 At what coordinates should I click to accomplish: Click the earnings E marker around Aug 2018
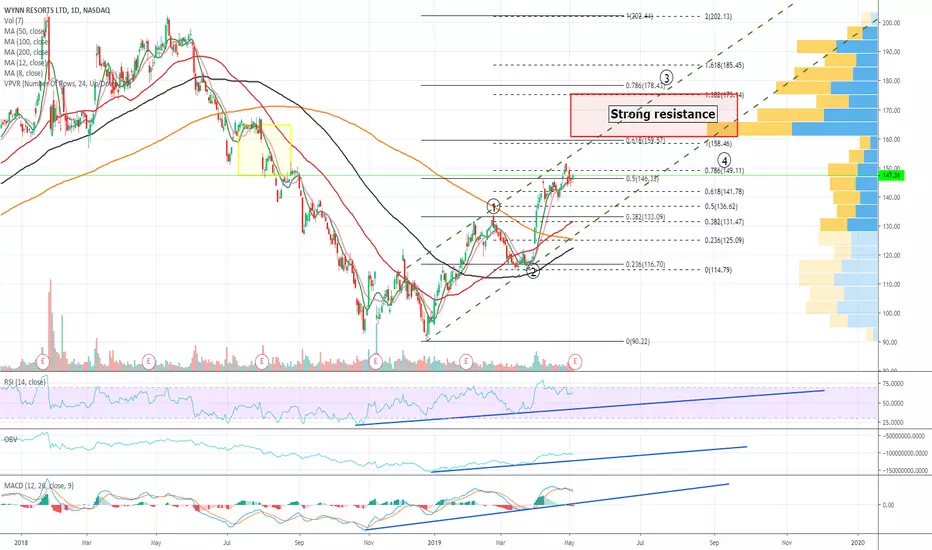tap(261, 361)
